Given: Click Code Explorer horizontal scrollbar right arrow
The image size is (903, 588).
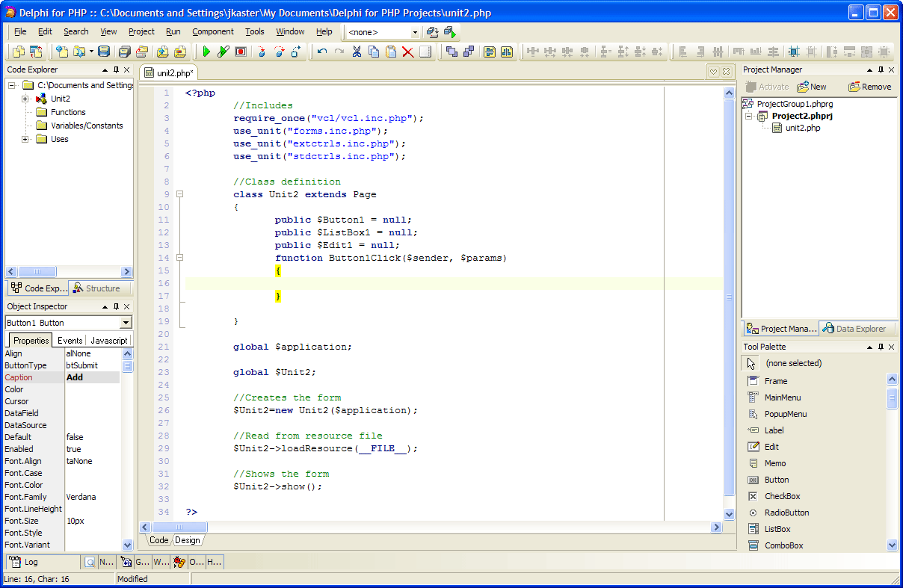Looking at the screenshot, I should 126,271.
